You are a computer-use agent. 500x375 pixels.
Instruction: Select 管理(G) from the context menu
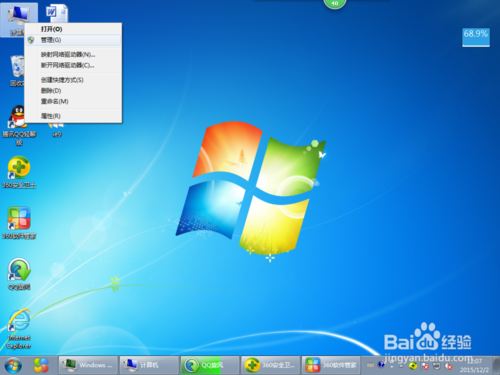click(73, 40)
